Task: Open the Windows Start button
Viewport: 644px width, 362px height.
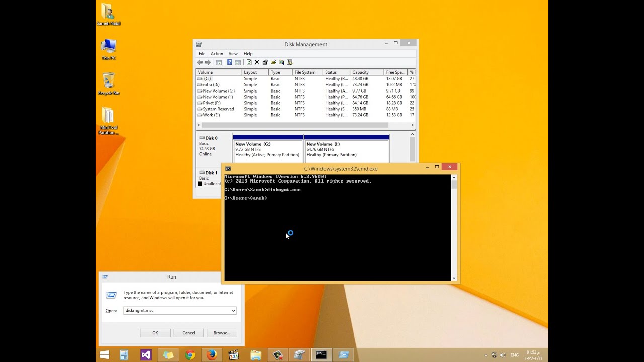Action: (105, 355)
